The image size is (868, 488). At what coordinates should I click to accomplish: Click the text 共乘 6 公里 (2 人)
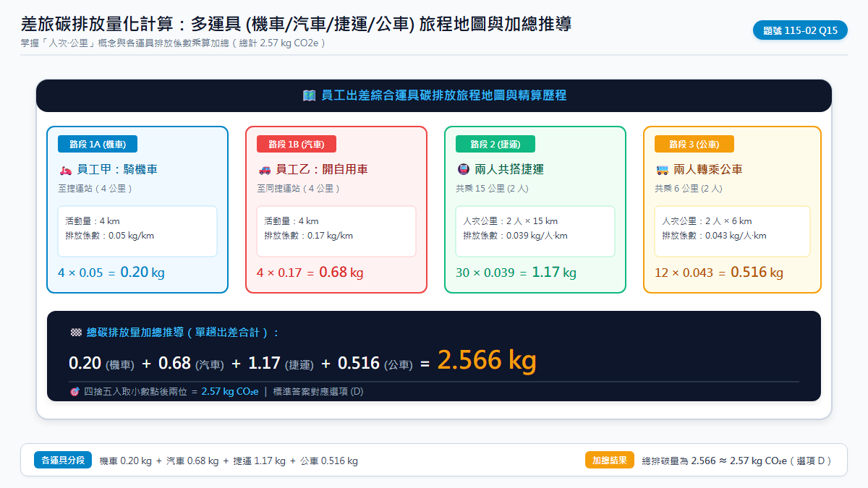click(x=689, y=188)
